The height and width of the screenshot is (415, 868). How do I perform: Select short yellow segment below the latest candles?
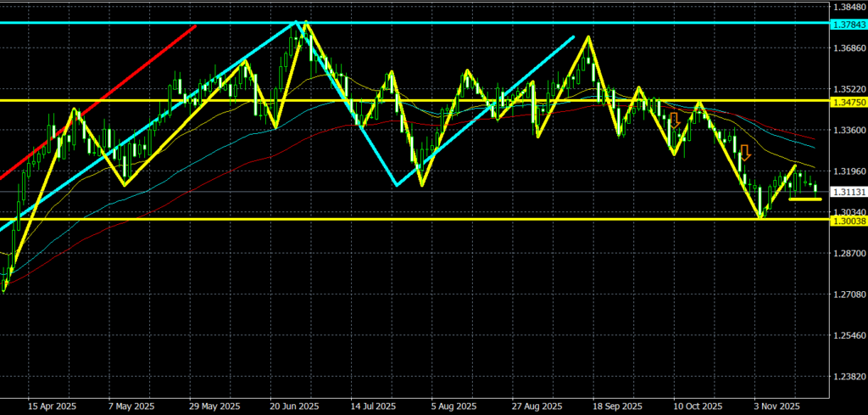coord(804,199)
